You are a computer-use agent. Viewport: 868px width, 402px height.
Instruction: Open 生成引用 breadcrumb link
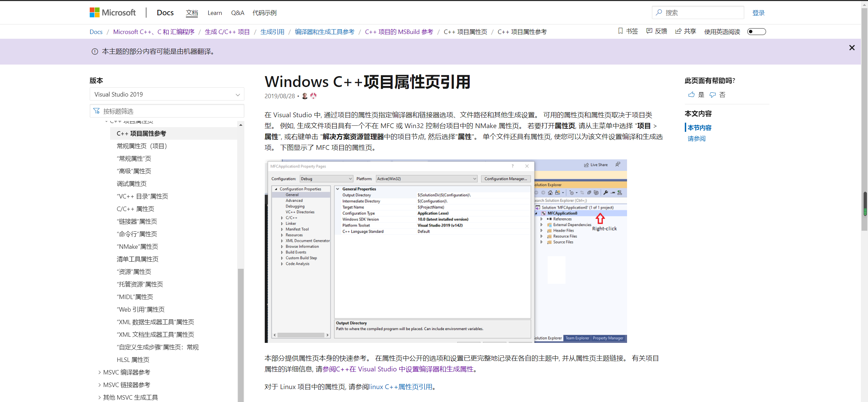pos(272,32)
